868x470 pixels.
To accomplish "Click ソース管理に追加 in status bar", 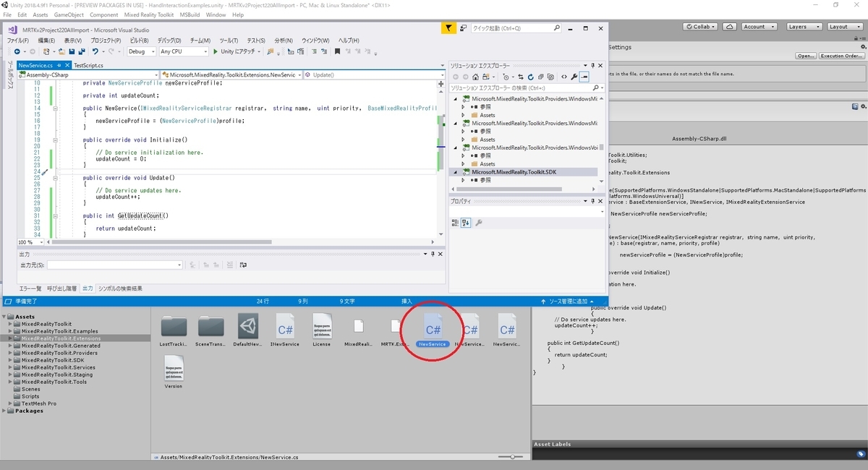I will [x=568, y=301].
